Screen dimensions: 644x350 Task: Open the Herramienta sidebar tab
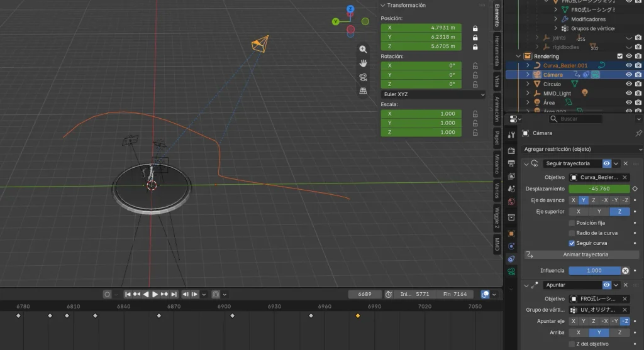click(497, 50)
